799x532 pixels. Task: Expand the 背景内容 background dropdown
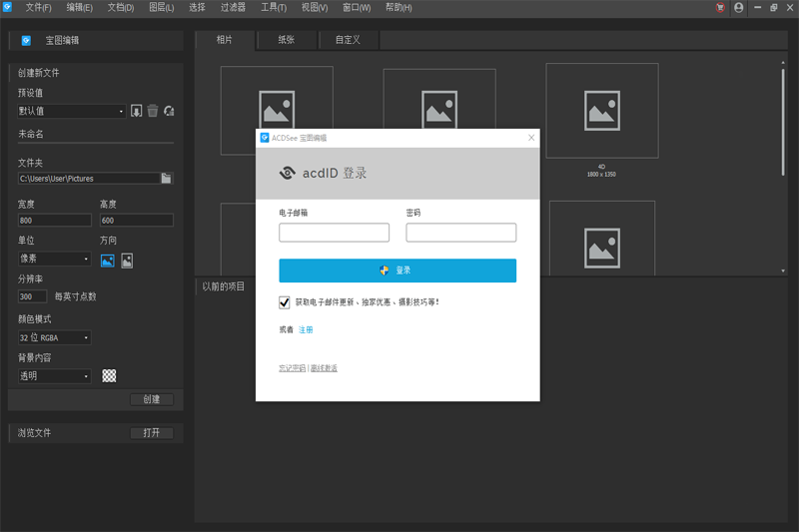click(54, 376)
